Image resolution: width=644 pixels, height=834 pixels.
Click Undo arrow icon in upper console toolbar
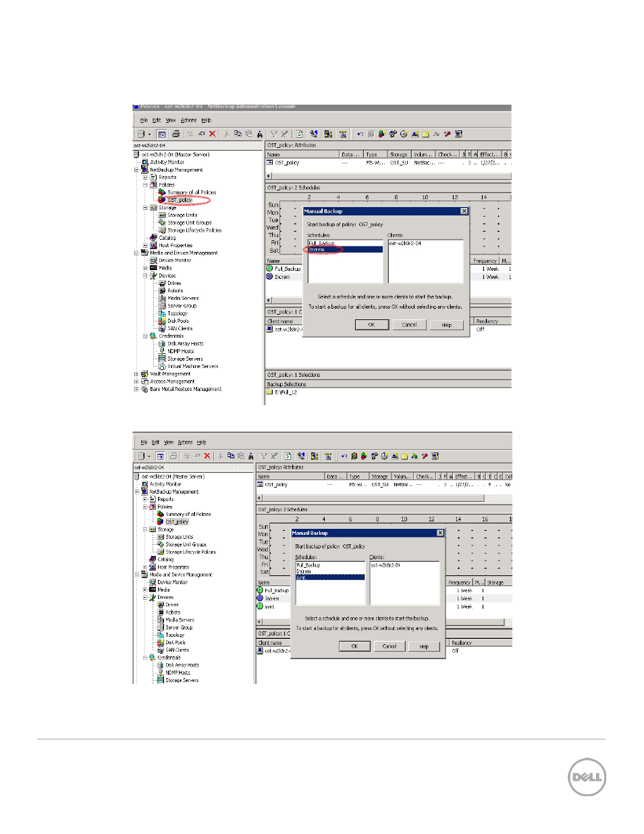pos(360,134)
